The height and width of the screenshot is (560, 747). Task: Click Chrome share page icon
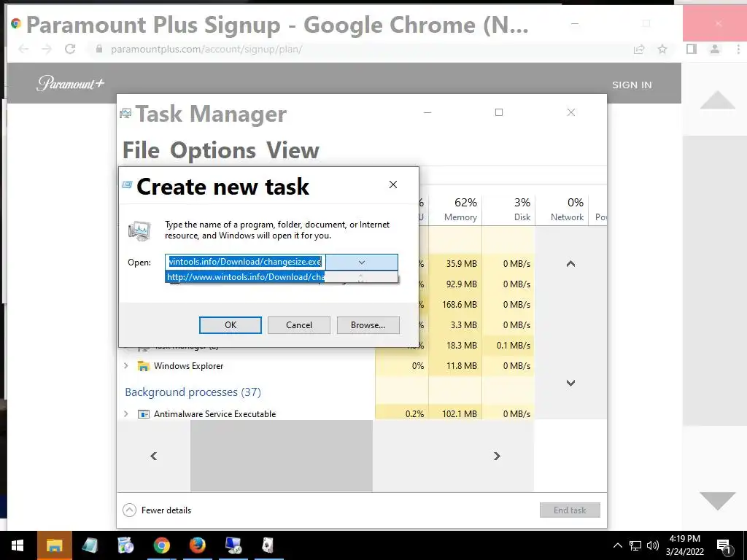coord(639,49)
